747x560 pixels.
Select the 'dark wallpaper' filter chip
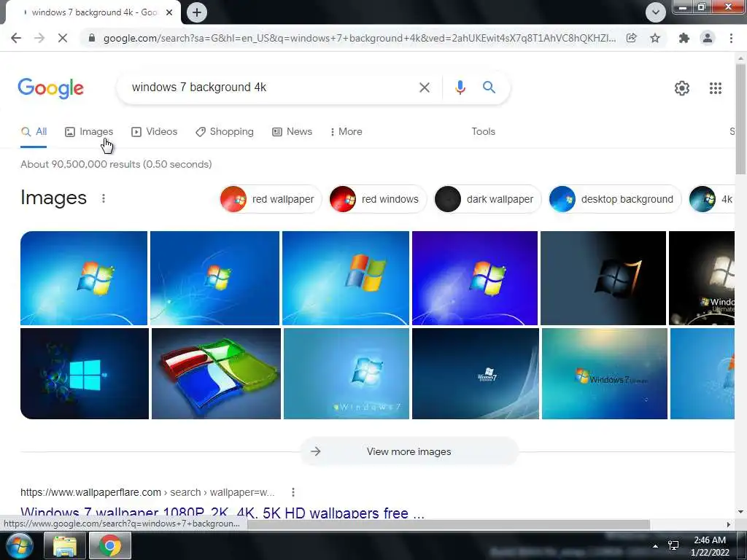click(487, 199)
